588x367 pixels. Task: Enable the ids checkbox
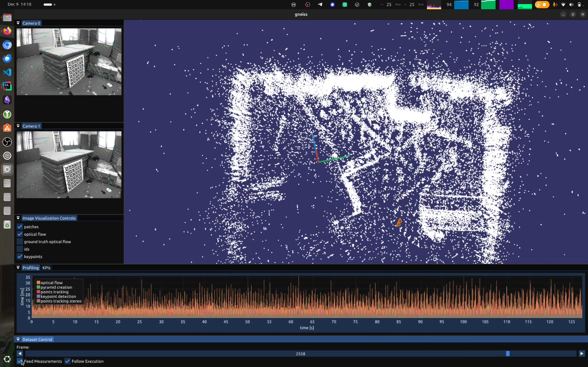[20, 249]
